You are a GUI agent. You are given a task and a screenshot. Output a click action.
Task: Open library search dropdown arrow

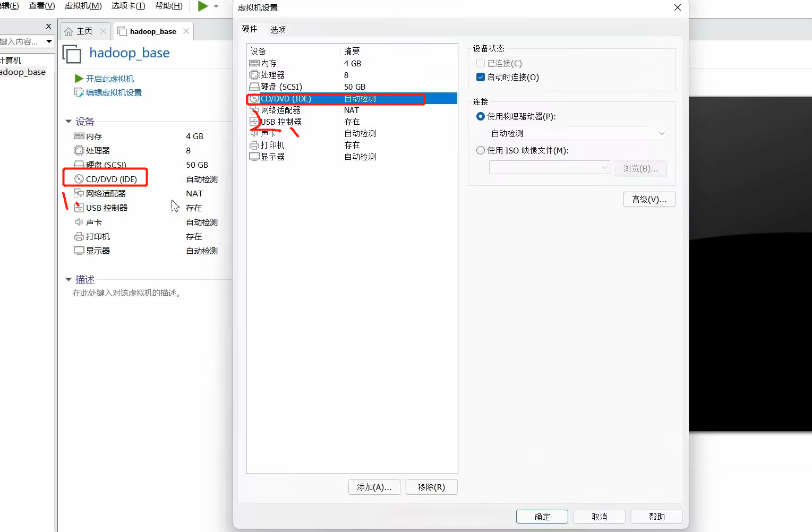point(49,41)
